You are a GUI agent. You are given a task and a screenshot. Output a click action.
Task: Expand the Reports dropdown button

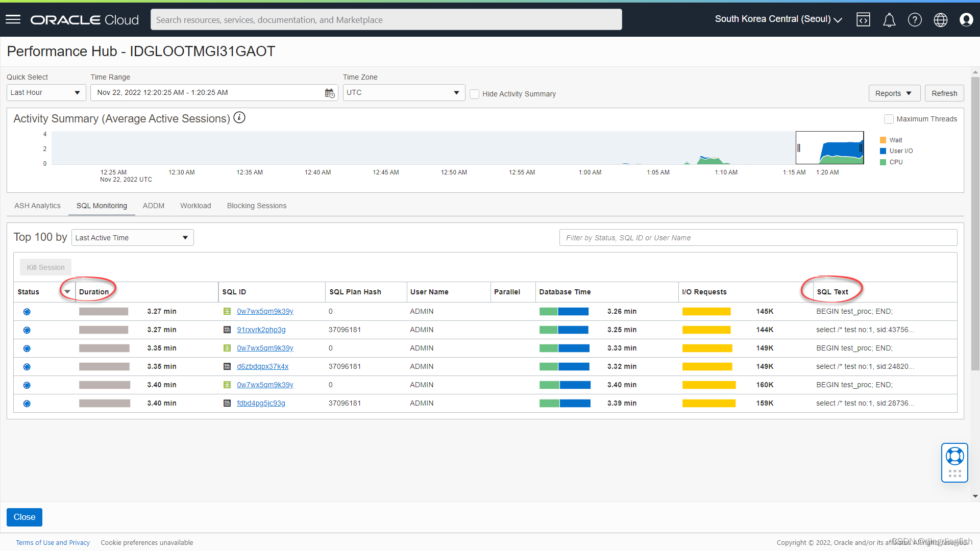[894, 93]
